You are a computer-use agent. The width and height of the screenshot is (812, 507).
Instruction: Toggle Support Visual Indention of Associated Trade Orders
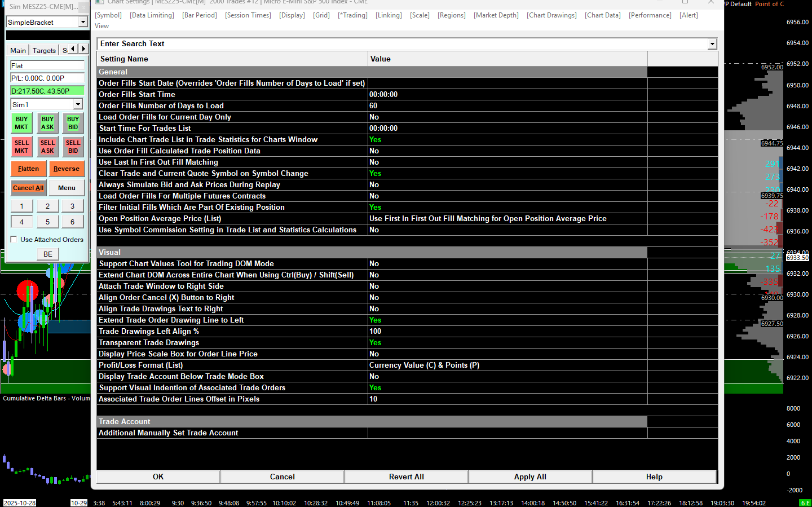tap(507, 387)
